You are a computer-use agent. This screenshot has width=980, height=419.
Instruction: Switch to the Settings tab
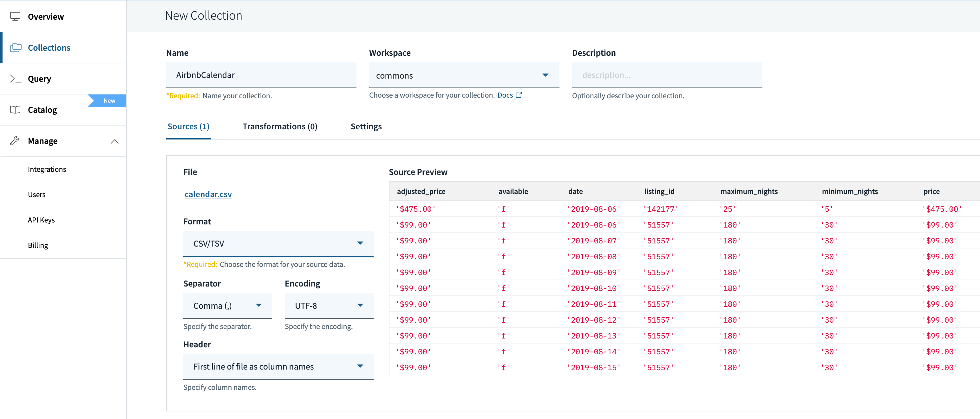(x=366, y=126)
